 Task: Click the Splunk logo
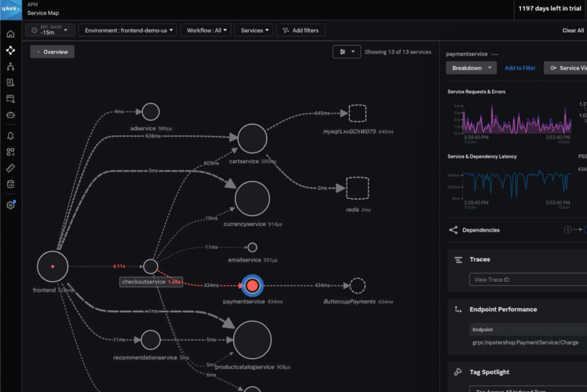tap(11, 9)
